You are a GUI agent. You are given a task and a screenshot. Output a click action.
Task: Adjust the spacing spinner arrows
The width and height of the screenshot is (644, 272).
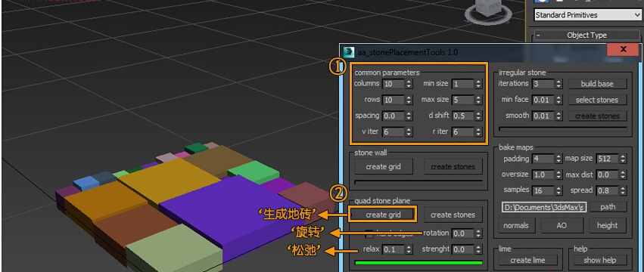(x=409, y=116)
